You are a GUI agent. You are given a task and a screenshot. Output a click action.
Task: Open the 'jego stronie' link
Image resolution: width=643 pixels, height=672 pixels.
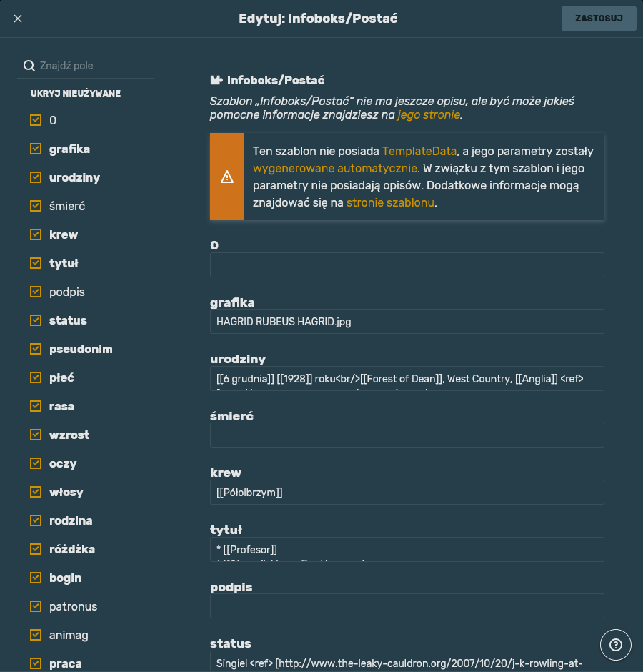click(429, 115)
